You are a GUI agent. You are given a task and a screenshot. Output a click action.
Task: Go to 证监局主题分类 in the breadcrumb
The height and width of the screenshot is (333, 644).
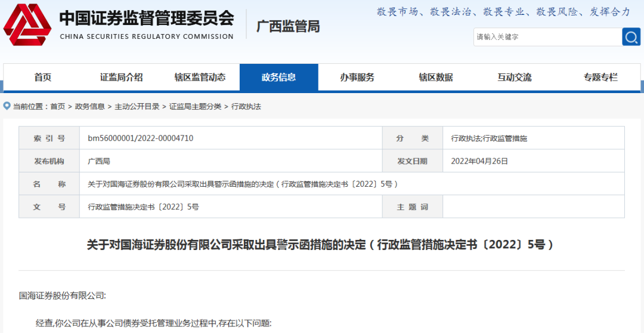[195, 107]
